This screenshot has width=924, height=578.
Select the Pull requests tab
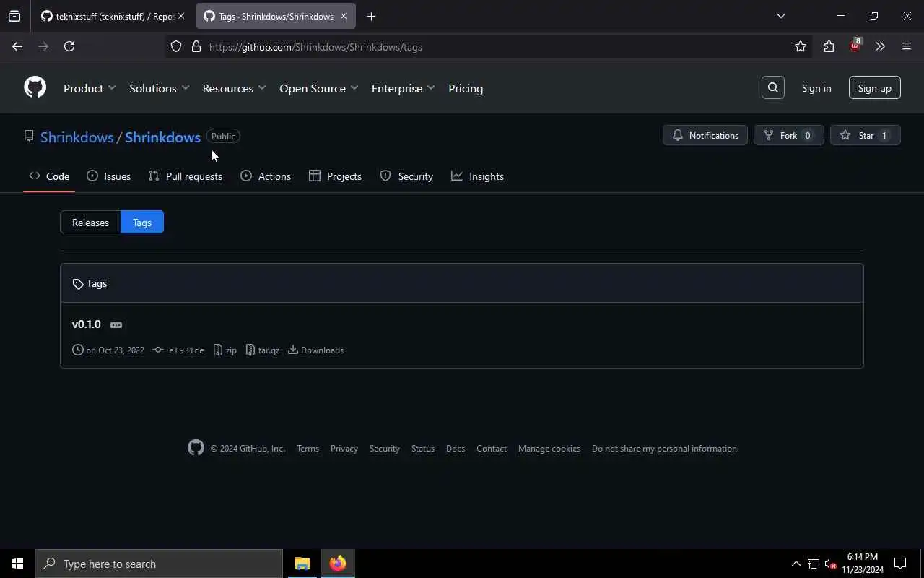click(186, 176)
